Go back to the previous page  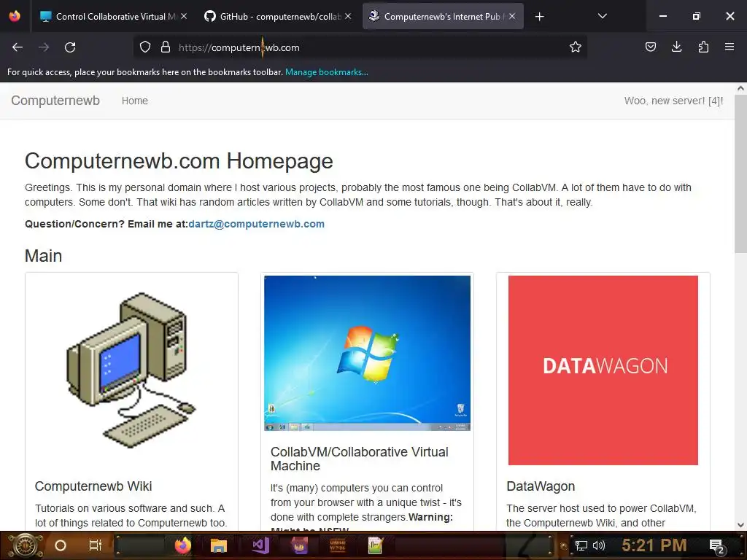click(18, 47)
